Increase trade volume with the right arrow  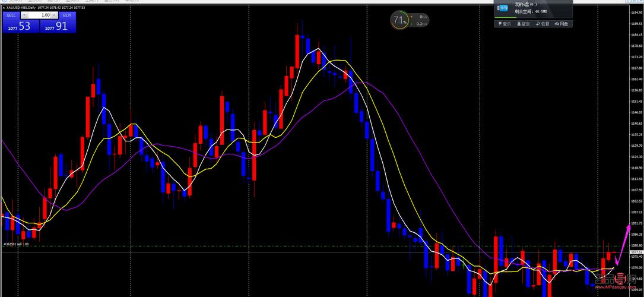coord(54,15)
